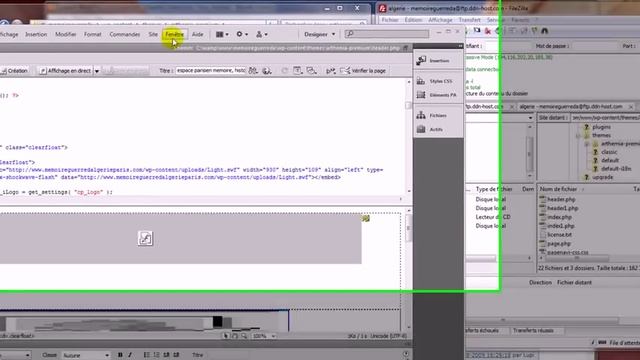
Task: Toggle bold in properties panel
Action: (x=120, y=355)
